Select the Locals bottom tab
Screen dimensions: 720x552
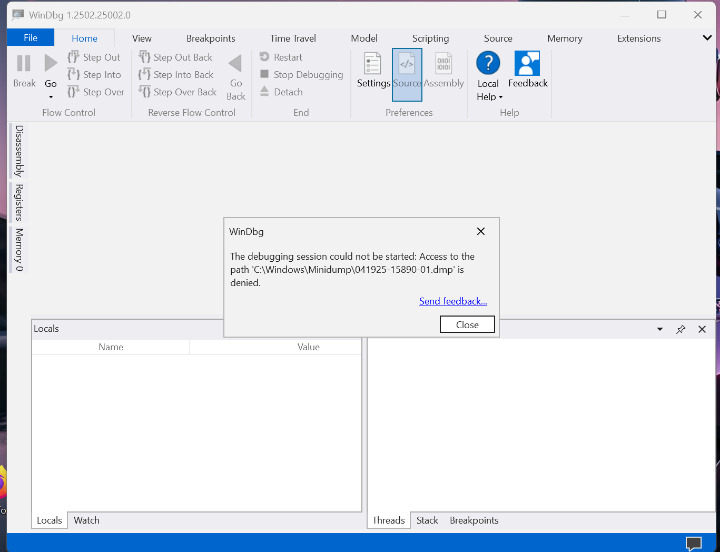coord(49,520)
